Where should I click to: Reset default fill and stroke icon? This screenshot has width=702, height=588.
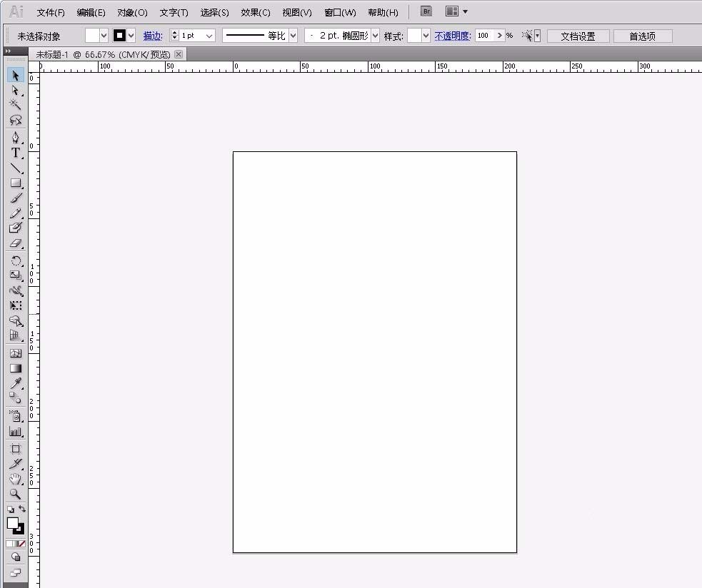[x=10, y=510]
